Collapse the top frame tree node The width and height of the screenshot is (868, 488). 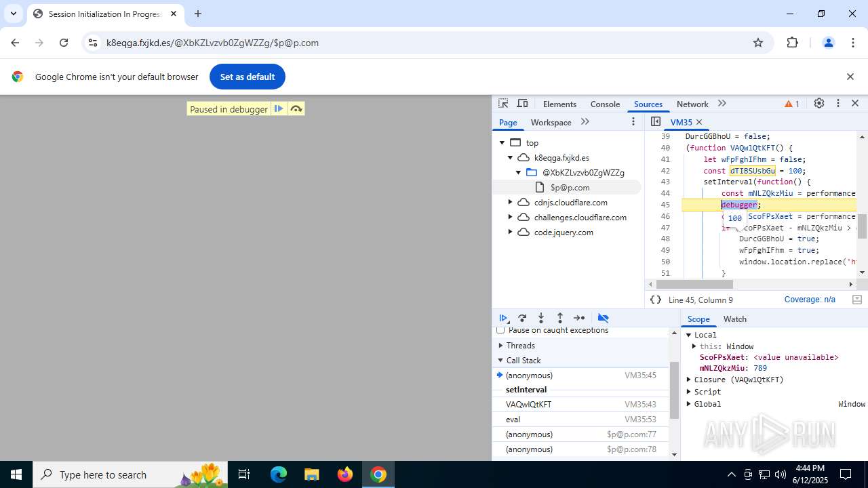tap(502, 143)
